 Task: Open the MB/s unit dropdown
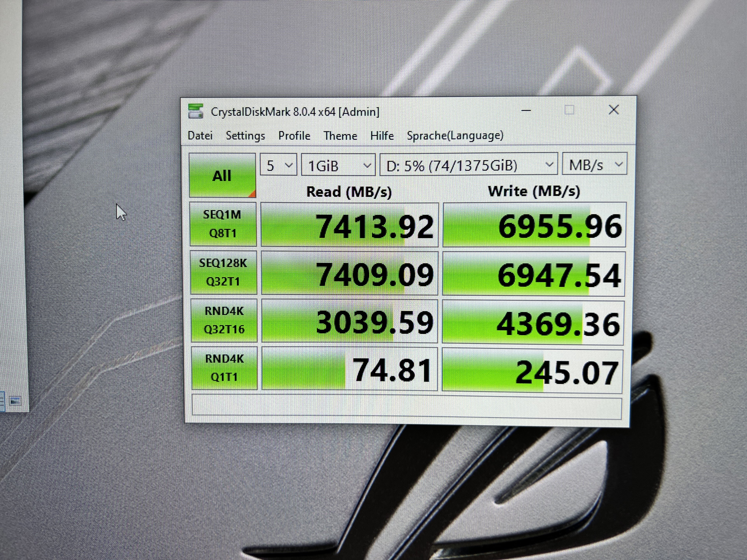594,164
